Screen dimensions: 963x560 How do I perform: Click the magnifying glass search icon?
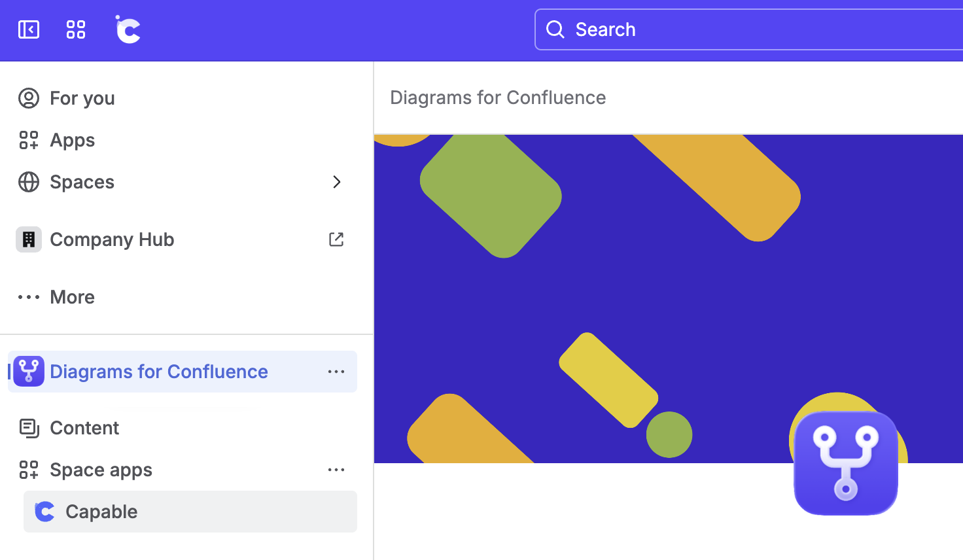[x=555, y=29]
